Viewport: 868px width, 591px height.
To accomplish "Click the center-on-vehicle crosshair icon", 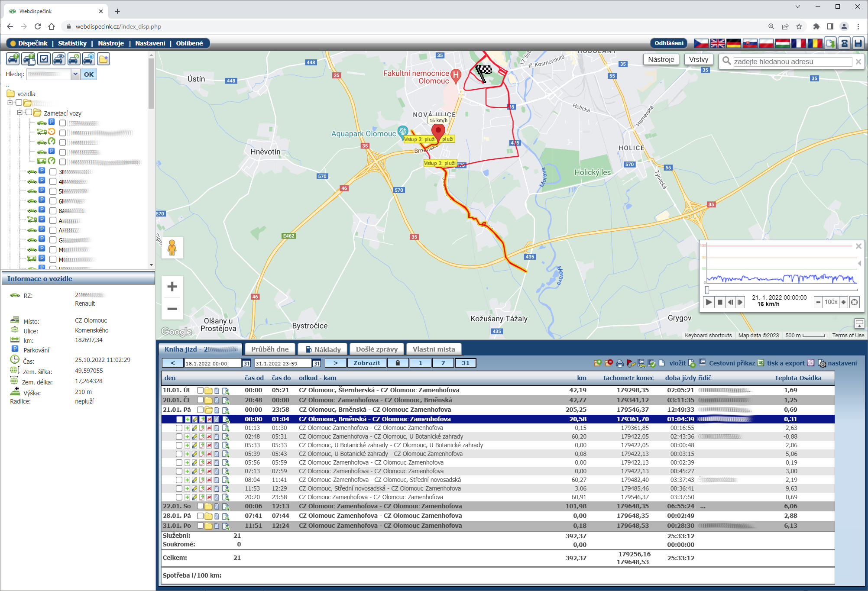I will [854, 302].
